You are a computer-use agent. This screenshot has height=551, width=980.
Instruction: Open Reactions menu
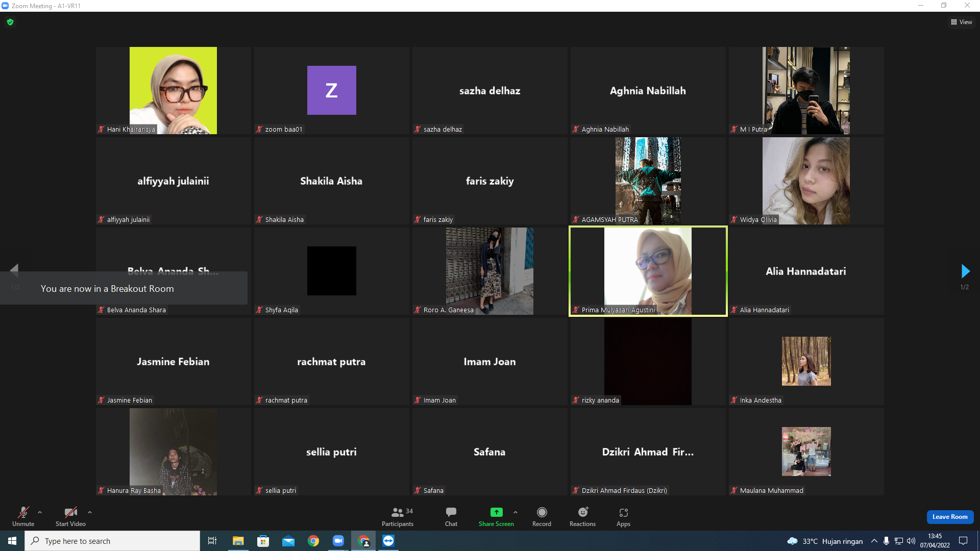(582, 516)
